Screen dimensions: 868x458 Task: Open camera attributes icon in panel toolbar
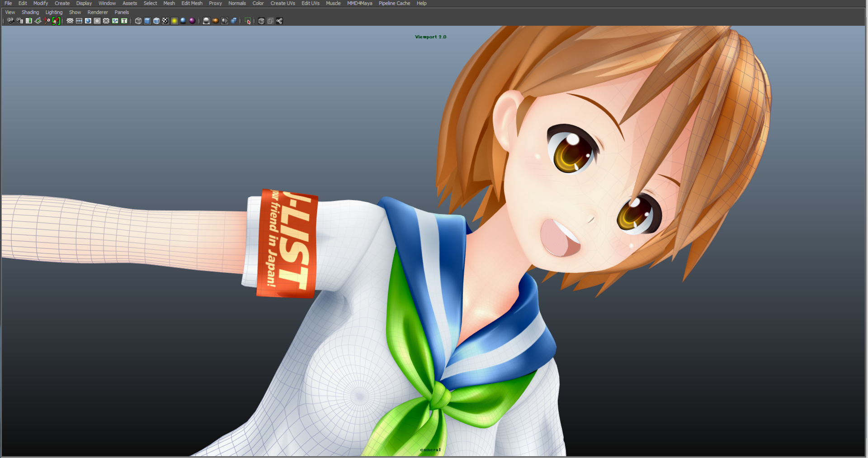point(19,21)
